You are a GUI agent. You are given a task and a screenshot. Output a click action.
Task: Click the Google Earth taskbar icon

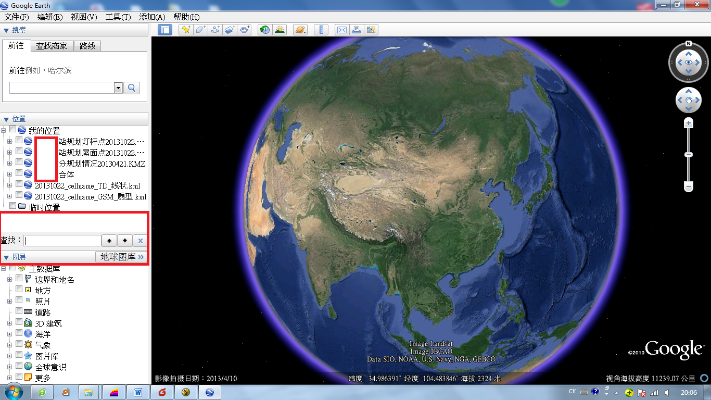click(210, 392)
